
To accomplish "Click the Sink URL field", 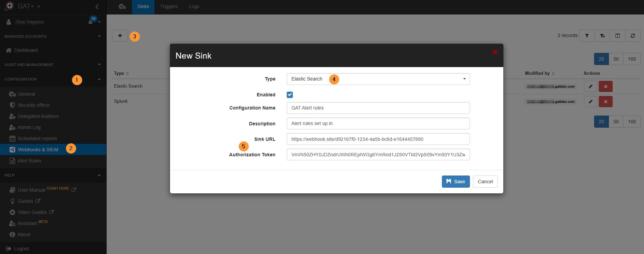I will coord(378,139).
